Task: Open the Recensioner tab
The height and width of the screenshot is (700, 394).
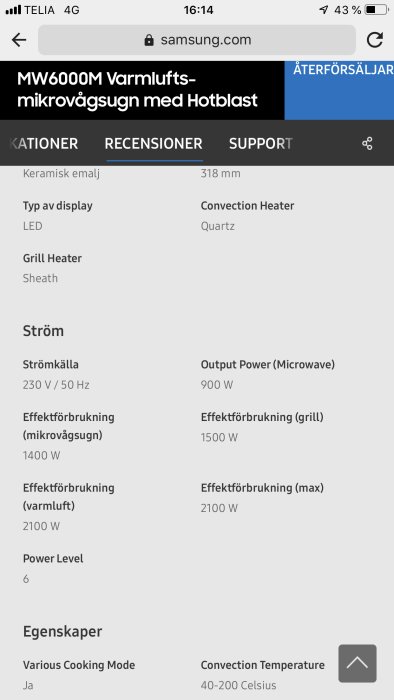Action: click(x=153, y=144)
